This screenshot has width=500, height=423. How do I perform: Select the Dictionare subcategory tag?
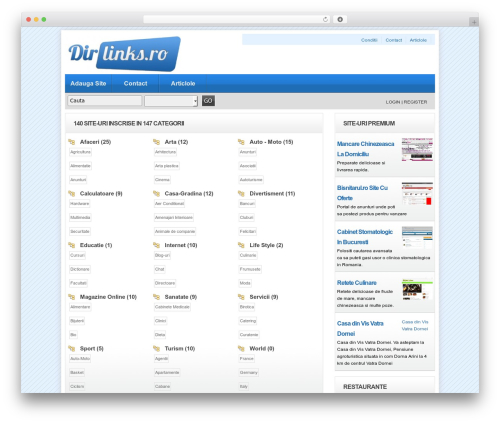pyautogui.click(x=80, y=269)
